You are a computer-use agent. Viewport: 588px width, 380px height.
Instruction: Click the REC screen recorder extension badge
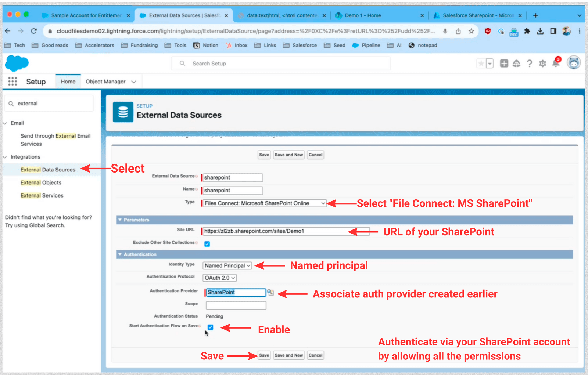(513, 32)
